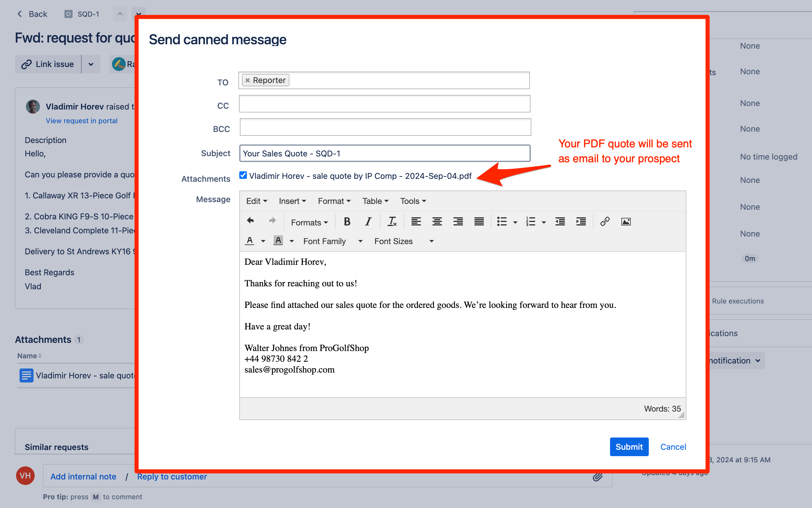This screenshot has width=812, height=508.
Task: Toggle the numbered list in the editor
Action: pos(530,221)
